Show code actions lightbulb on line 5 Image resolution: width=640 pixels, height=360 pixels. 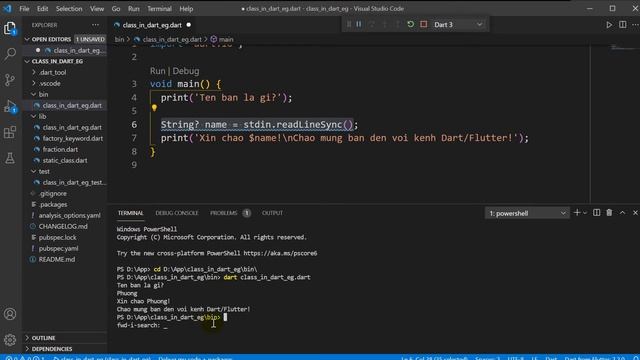coord(154,108)
